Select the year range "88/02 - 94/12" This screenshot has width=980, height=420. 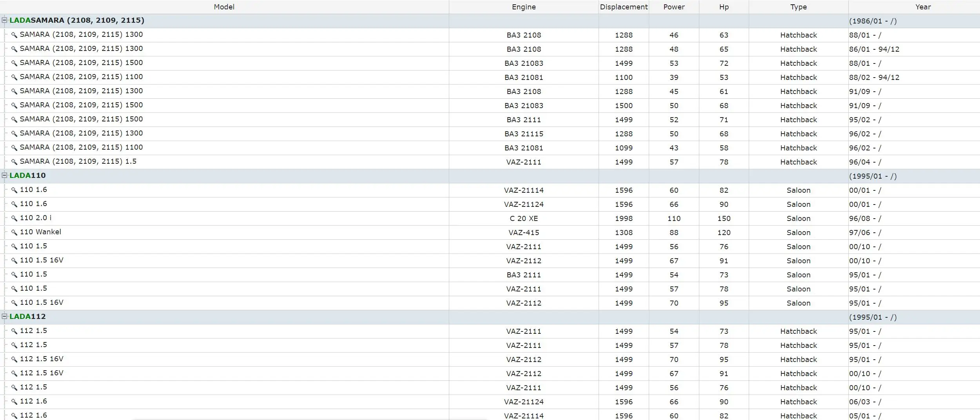(x=874, y=78)
